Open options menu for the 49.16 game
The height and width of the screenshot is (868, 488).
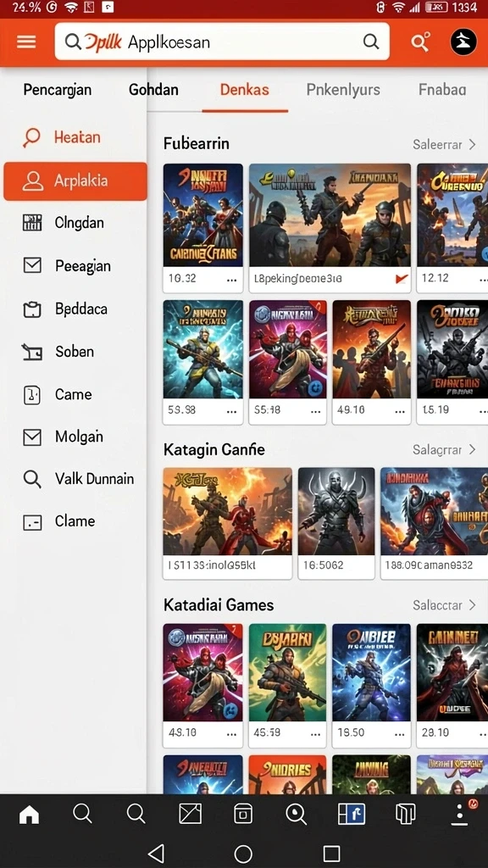pos(400,413)
